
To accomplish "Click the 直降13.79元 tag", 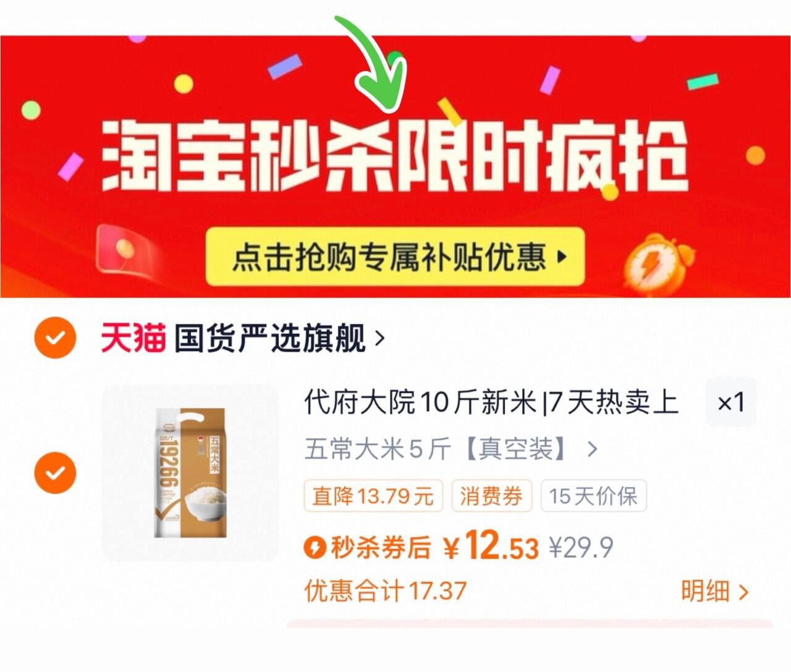I will coord(373,496).
